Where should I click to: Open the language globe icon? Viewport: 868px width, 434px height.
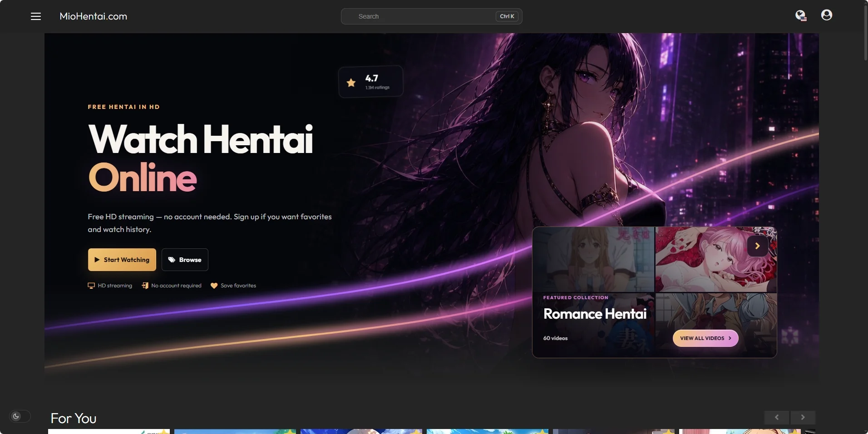(801, 16)
